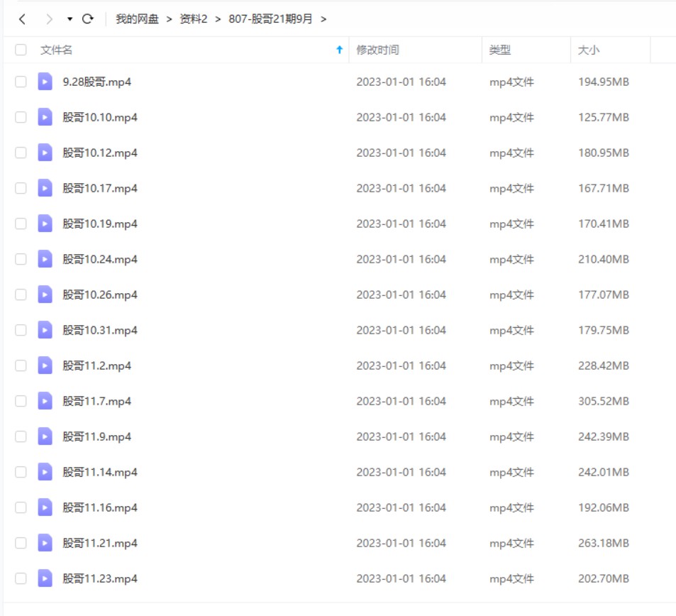Click the video icon of 股哥10.10.mp4

[x=45, y=117]
